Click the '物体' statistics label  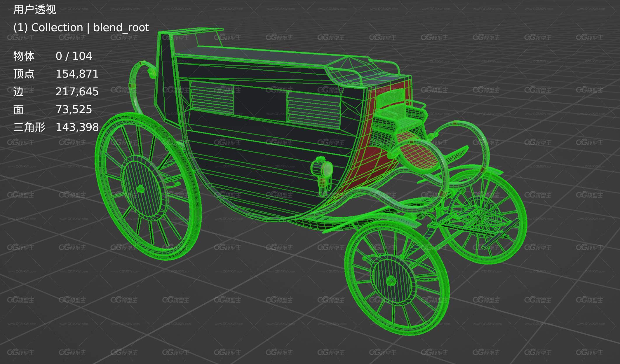click(24, 56)
